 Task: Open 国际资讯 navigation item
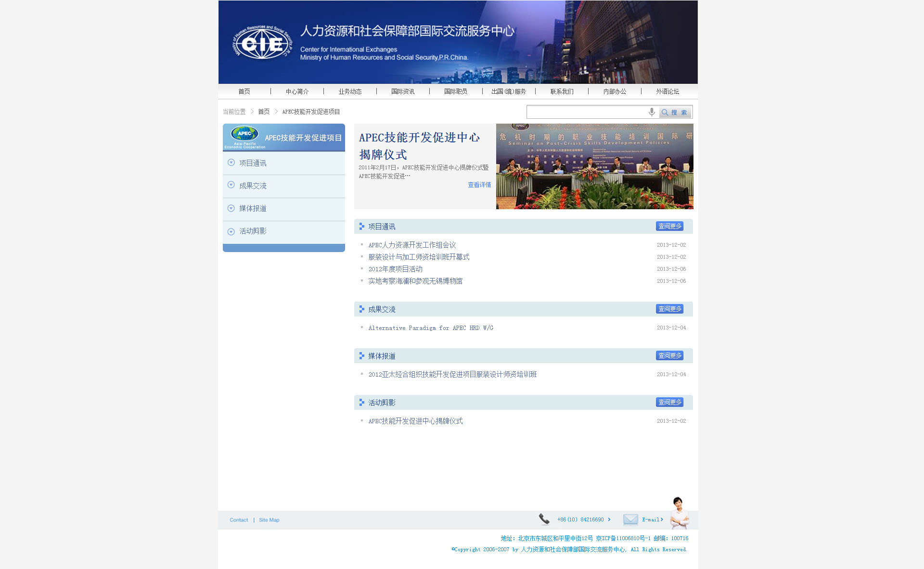point(403,91)
